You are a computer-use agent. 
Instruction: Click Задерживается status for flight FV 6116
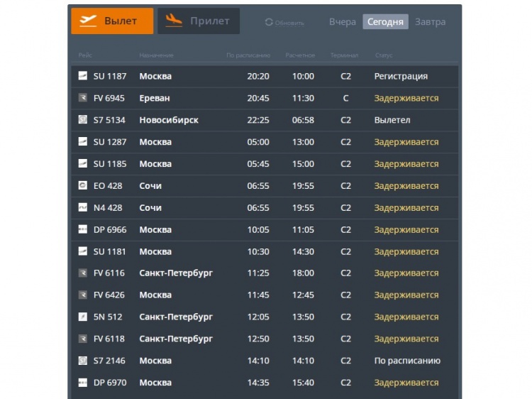pos(406,273)
